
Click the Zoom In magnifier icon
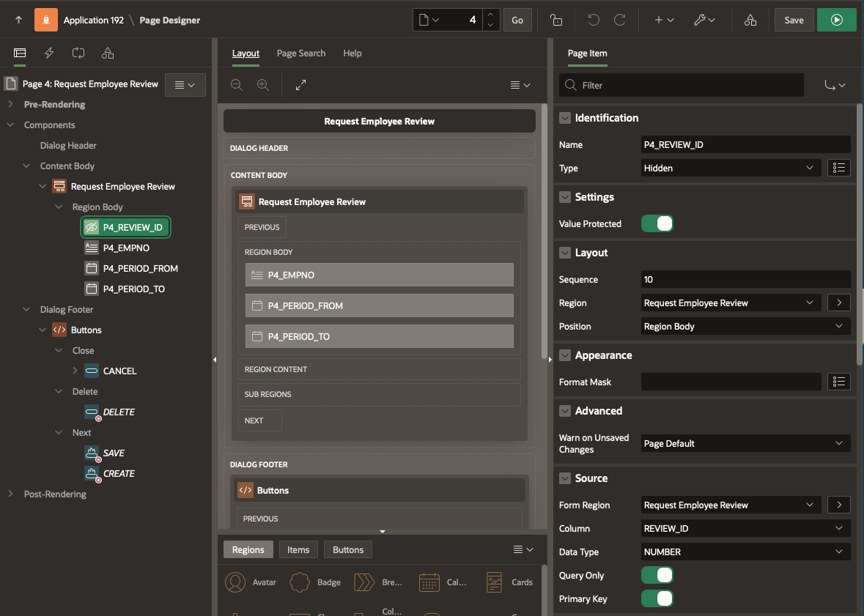point(263,85)
